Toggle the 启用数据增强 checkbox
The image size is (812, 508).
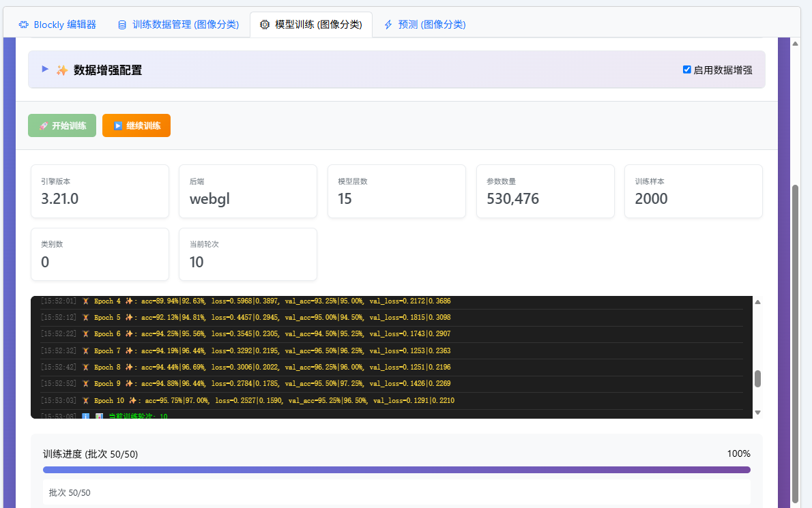tap(686, 70)
